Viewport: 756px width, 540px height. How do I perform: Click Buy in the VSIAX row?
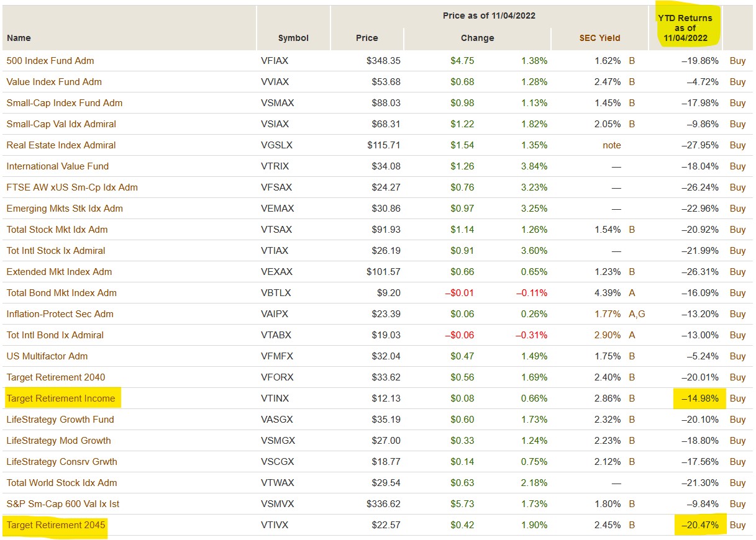click(737, 124)
